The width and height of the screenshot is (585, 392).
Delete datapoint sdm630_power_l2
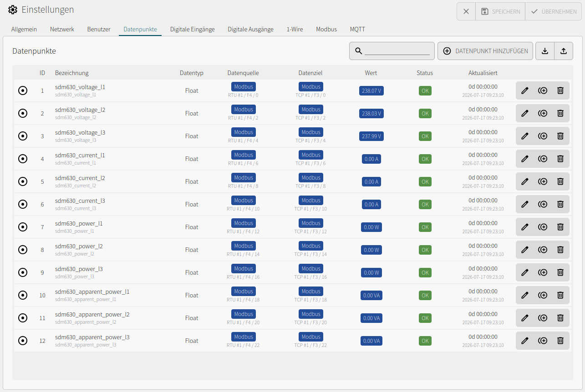560,250
